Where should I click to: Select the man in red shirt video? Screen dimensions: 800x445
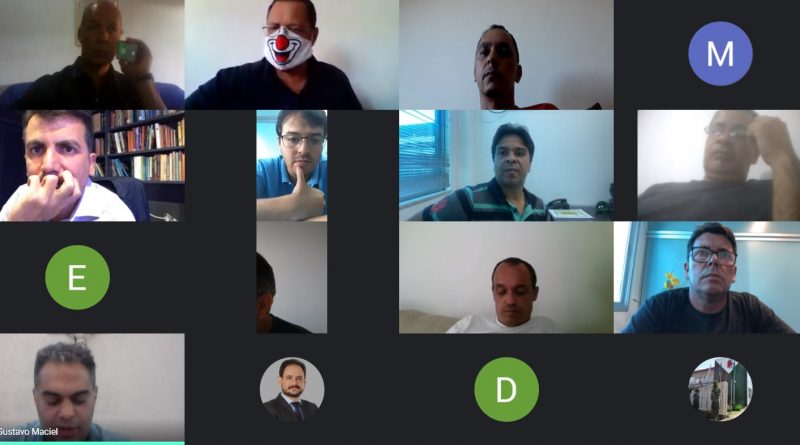506,55
